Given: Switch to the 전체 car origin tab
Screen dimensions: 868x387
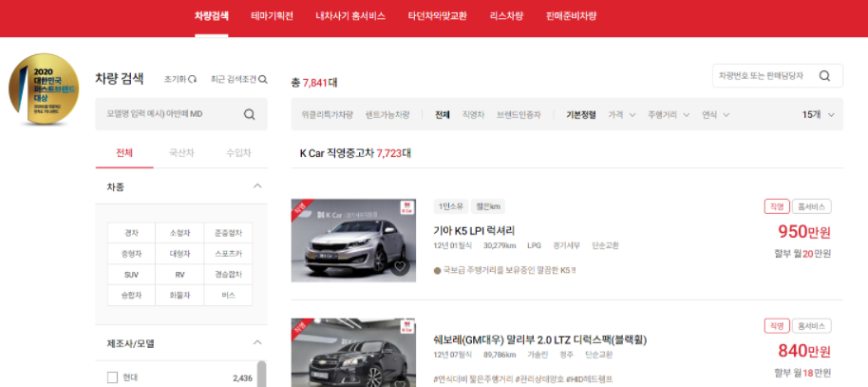Looking at the screenshot, I should [124, 153].
